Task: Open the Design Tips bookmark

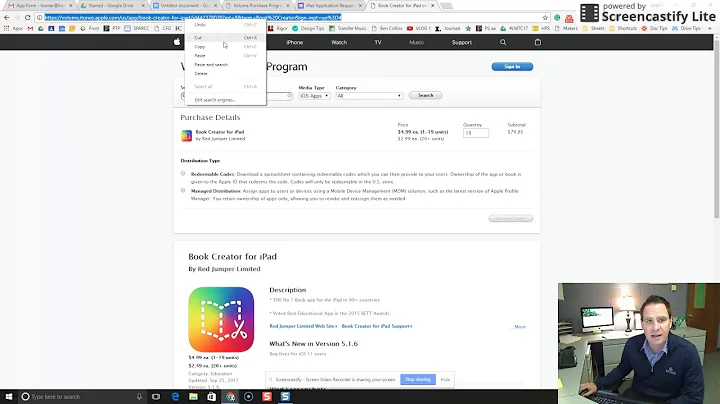Action: (x=308, y=28)
